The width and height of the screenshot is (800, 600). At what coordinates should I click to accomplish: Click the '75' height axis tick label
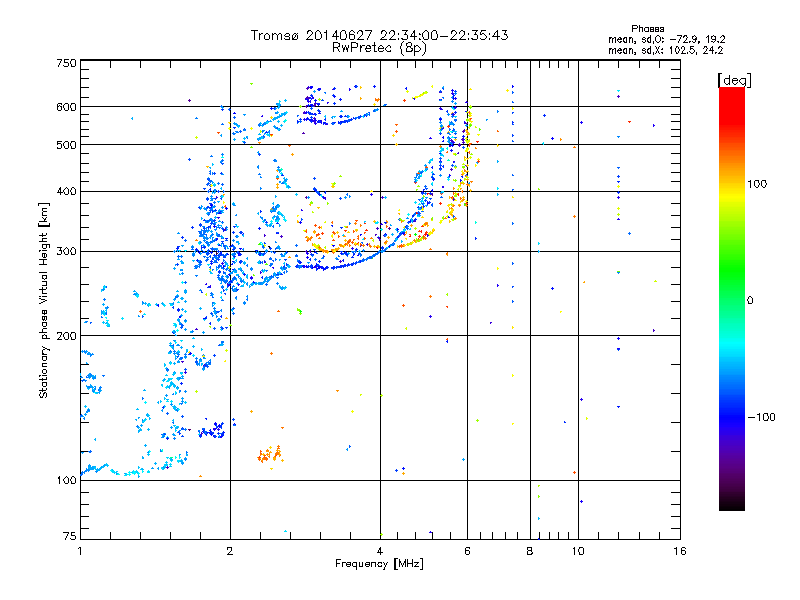pos(70,536)
